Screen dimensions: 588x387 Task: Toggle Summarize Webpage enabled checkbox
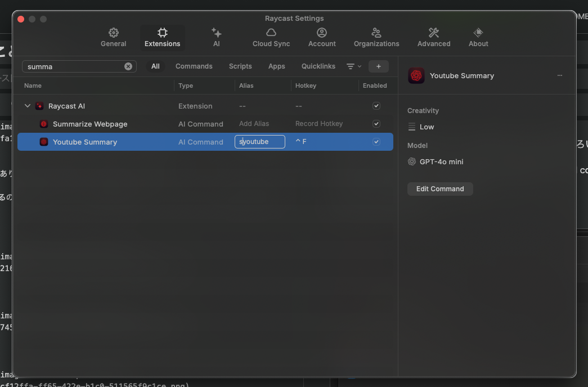point(376,124)
